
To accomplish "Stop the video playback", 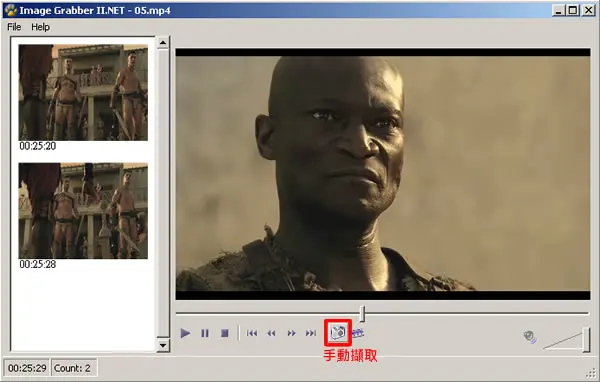I will tap(225, 333).
